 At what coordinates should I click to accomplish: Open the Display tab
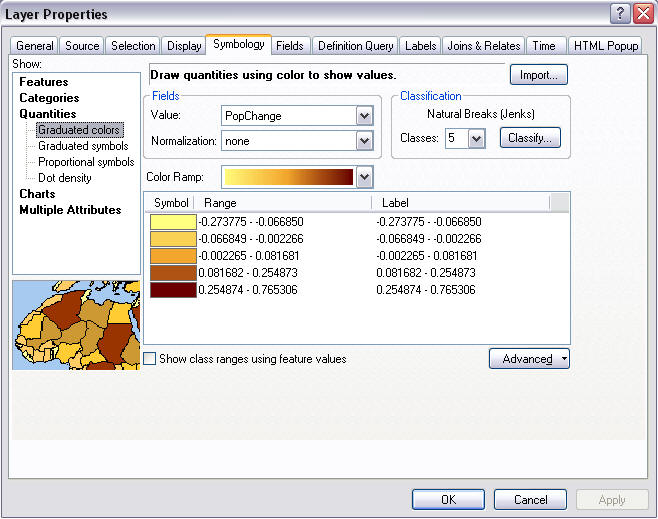pos(184,46)
